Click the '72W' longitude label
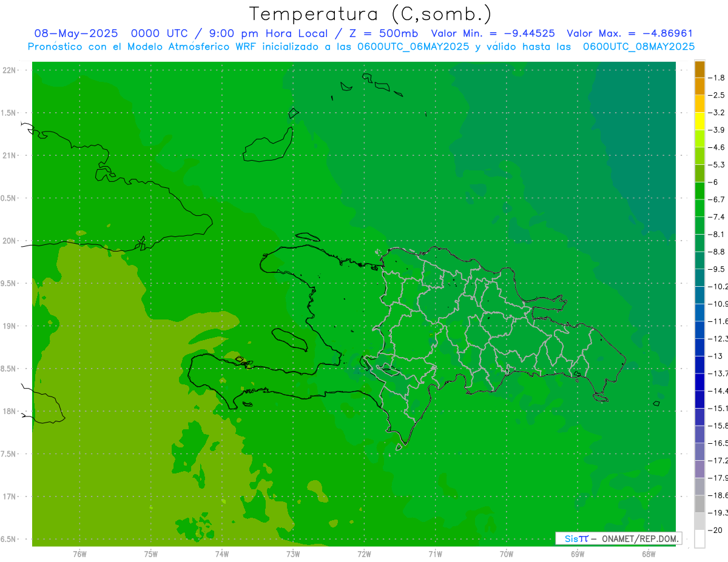The image size is (728, 562). click(x=364, y=554)
